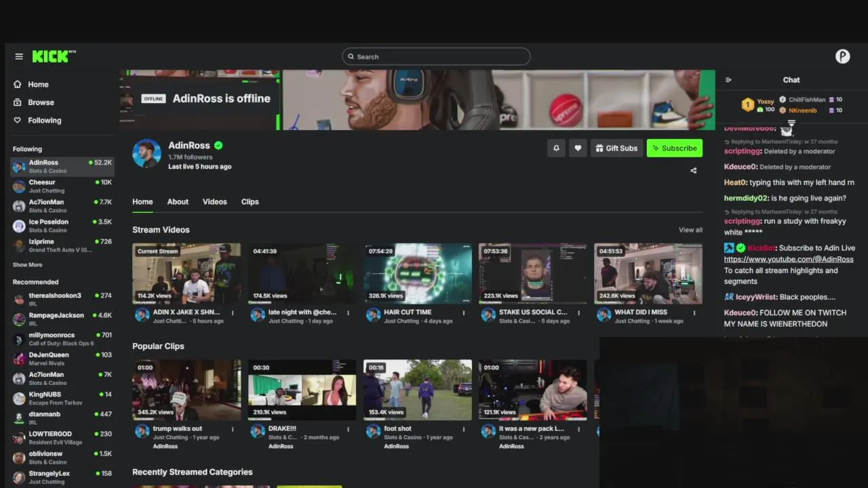Viewport: 868px width, 488px height.
Task: Open recommended channel millymoonrocs
Action: pyautogui.click(x=62, y=339)
